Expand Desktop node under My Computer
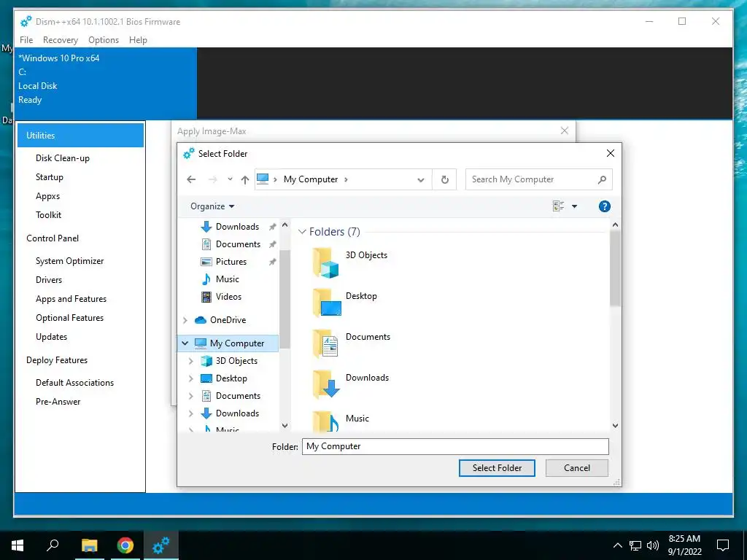Screen dimensions: 747x560 pos(191,378)
